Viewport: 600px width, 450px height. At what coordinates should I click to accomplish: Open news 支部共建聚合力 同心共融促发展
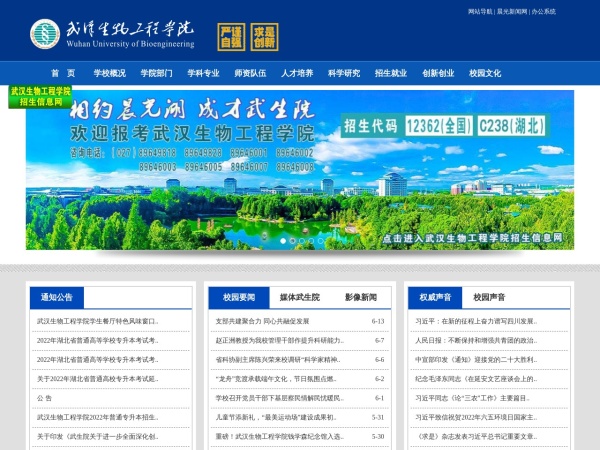[x=262, y=321]
